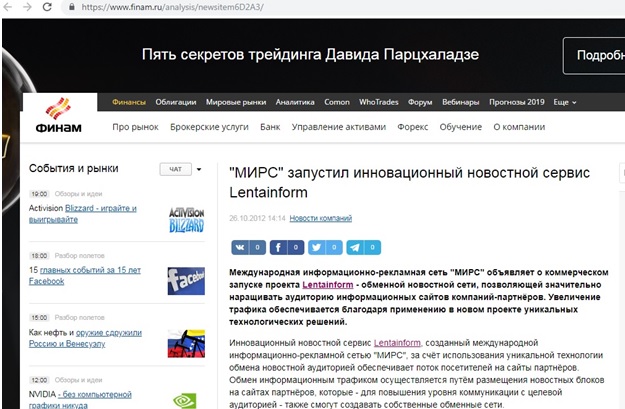This screenshot has height=409, width=625.
Task: Click Lentainform link in second paragraph
Action: coord(397,343)
